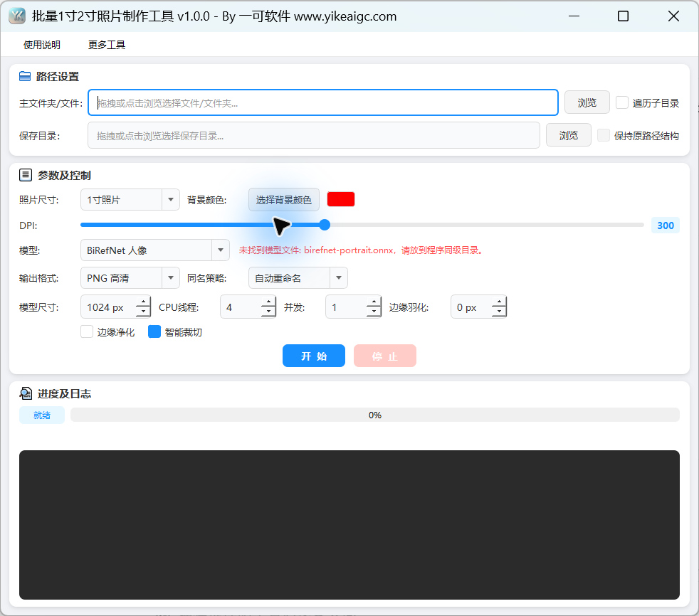This screenshot has width=699, height=616.
Task: Click the DPI slider handle
Action: click(325, 225)
